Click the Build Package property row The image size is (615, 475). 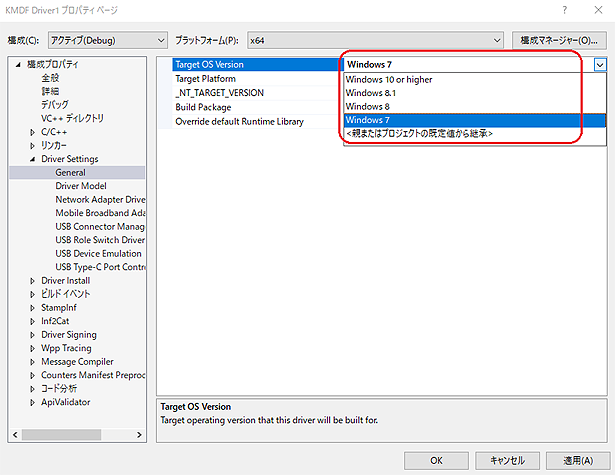pos(204,107)
